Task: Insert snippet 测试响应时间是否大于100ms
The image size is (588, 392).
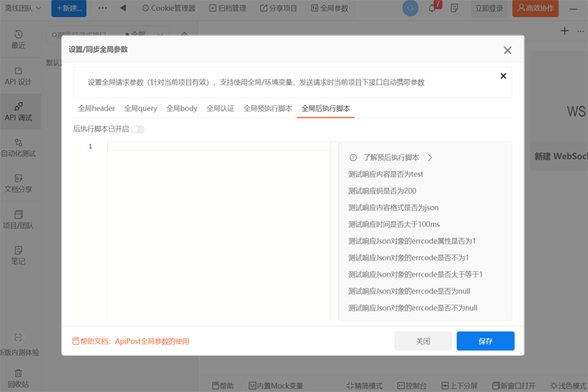Action: (392, 224)
